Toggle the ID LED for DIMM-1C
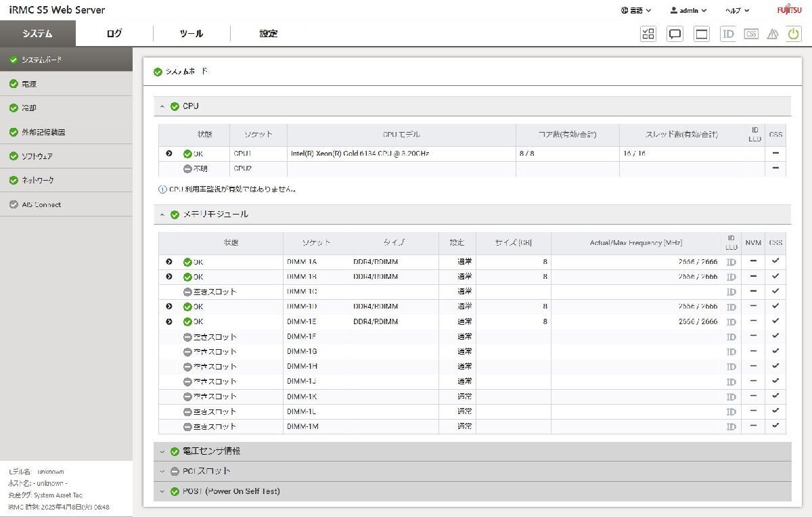Screen dimensions: 812x517 point(731,292)
